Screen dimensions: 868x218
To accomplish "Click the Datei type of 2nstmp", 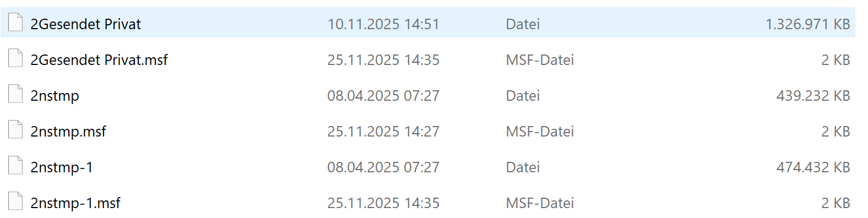I will click(x=523, y=96).
